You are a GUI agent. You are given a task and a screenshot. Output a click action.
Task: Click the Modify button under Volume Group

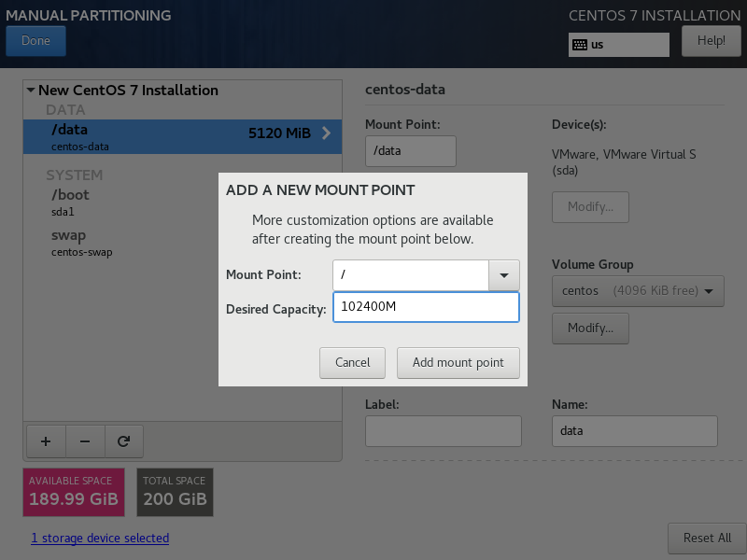coord(590,328)
